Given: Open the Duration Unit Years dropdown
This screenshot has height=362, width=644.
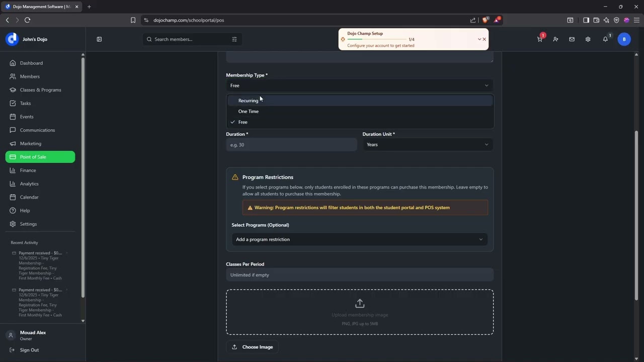Looking at the screenshot, I should (x=428, y=145).
